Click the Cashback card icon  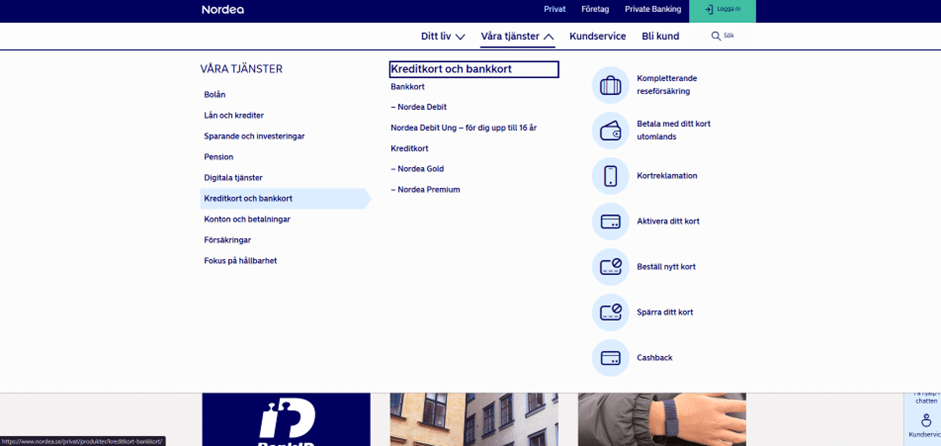[610, 358]
